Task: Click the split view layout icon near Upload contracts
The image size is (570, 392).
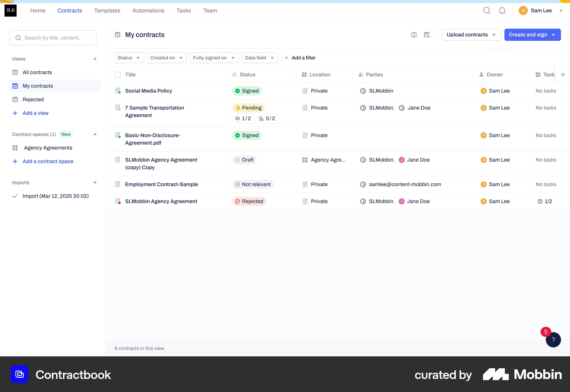Action: pos(414,35)
